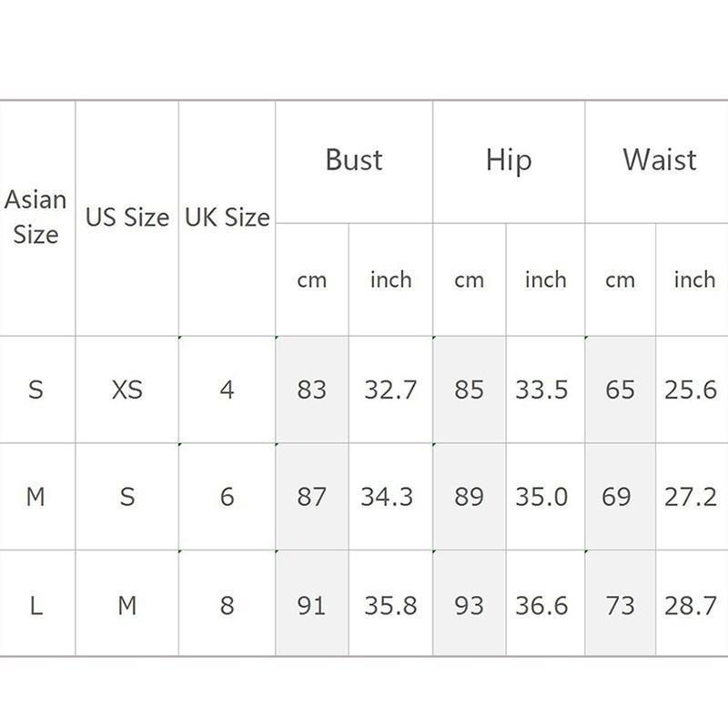Select bust 34.3 inch cell
This screenshot has width=728, height=728.
pyautogui.click(x=388, y=497)
